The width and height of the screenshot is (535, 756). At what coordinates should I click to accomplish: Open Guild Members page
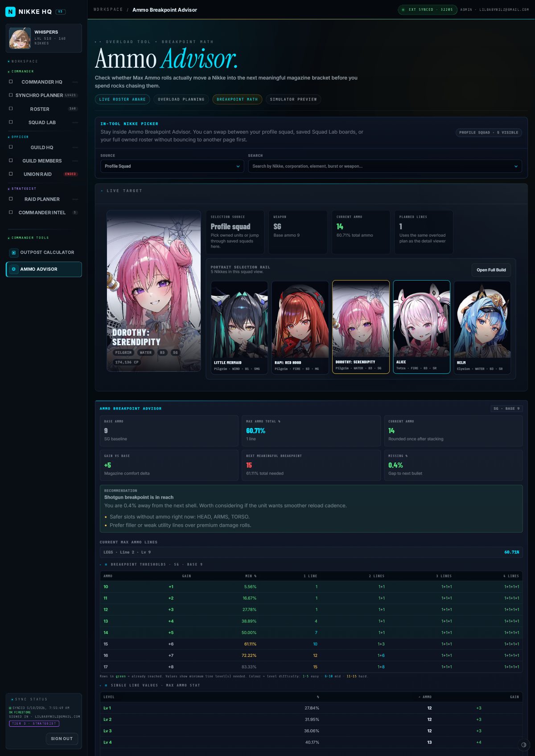44,161
